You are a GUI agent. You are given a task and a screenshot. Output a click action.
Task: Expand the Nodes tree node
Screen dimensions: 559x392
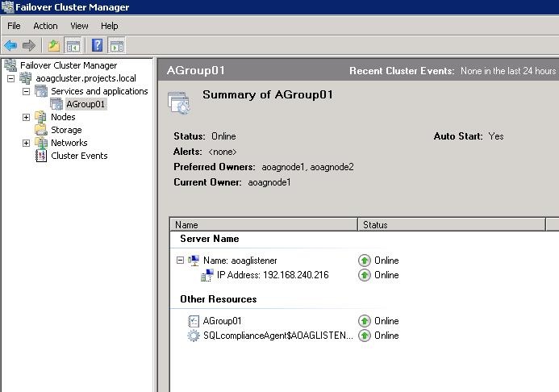tap(26, 117)
